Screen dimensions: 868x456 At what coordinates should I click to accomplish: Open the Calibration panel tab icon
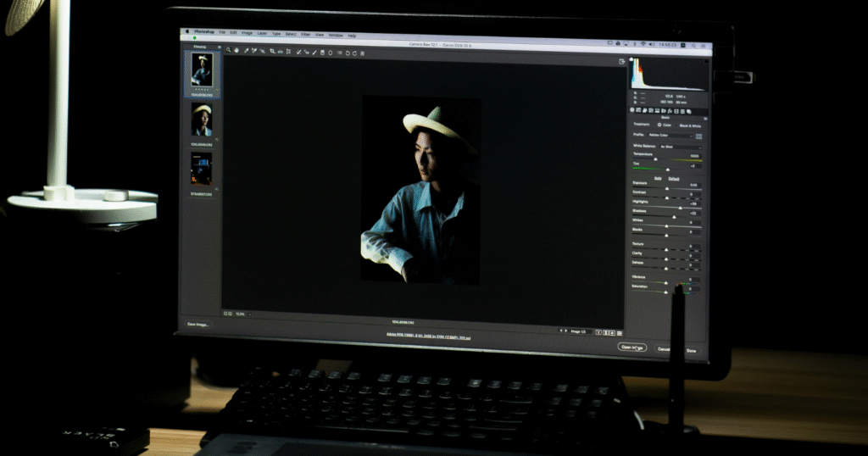coord(676,111)
